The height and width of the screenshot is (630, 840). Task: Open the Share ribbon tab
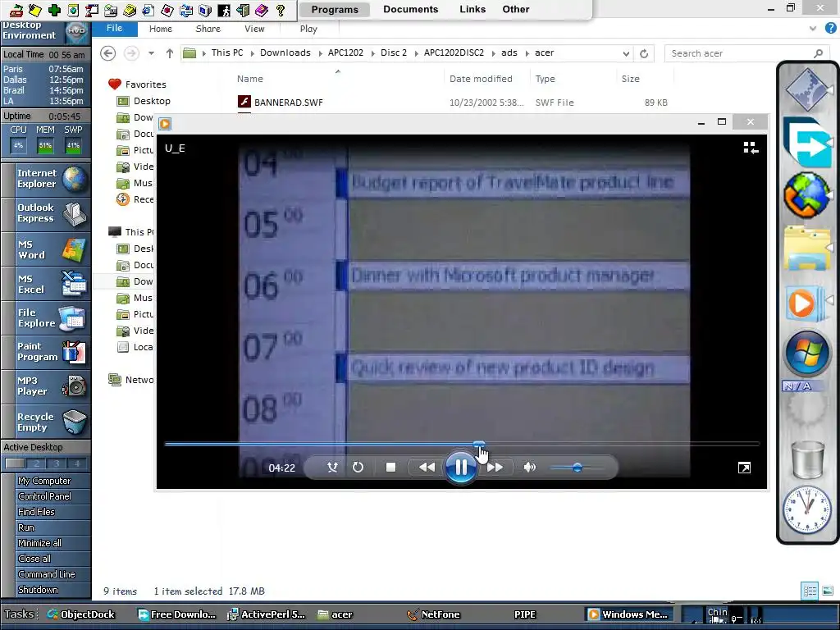tap(208, 29)
